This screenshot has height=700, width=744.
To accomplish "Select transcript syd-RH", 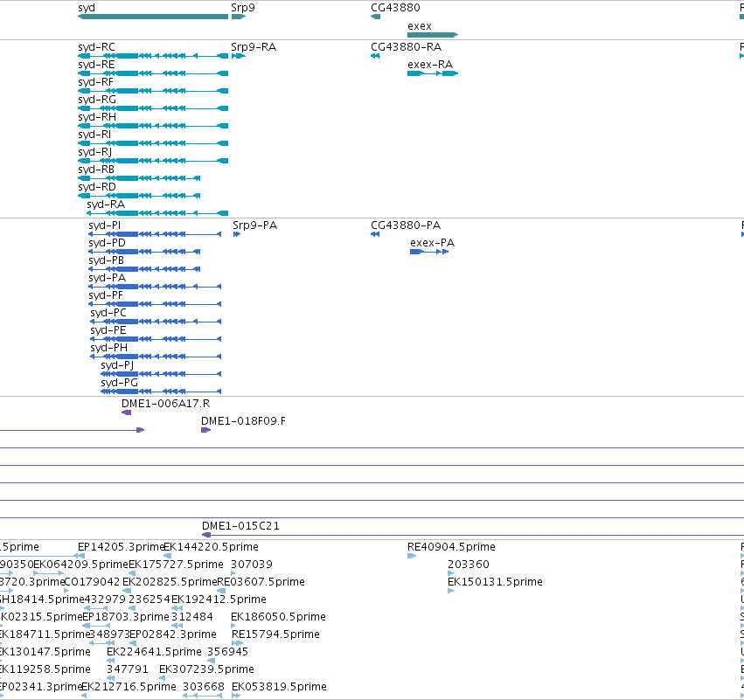I will 153,126.
